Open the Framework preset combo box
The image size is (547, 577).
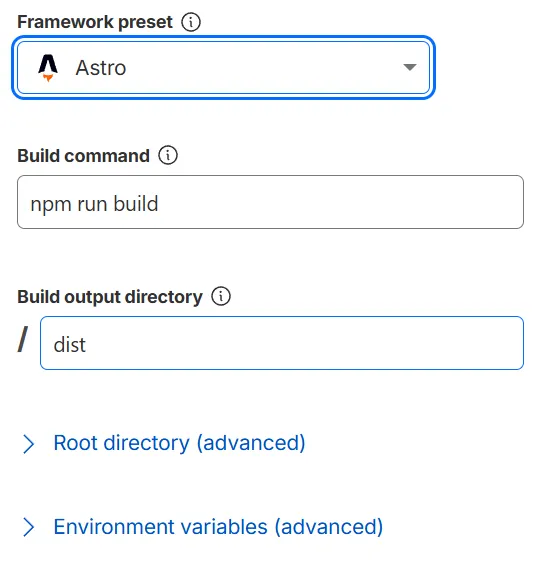[x=223, y=67]
